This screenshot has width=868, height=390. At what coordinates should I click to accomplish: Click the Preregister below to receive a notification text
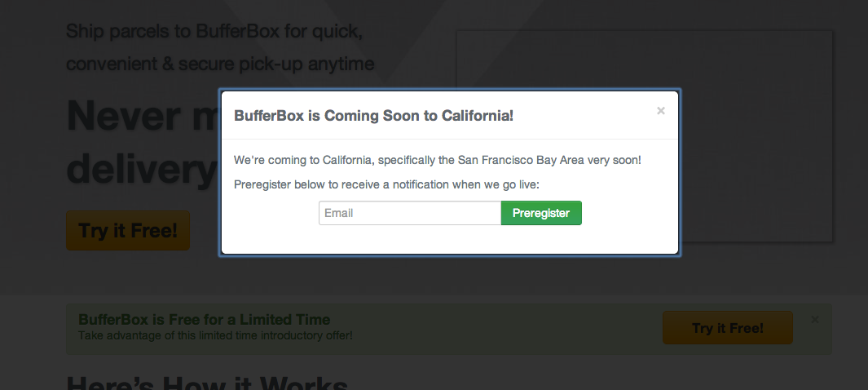[x=386, y=184]
